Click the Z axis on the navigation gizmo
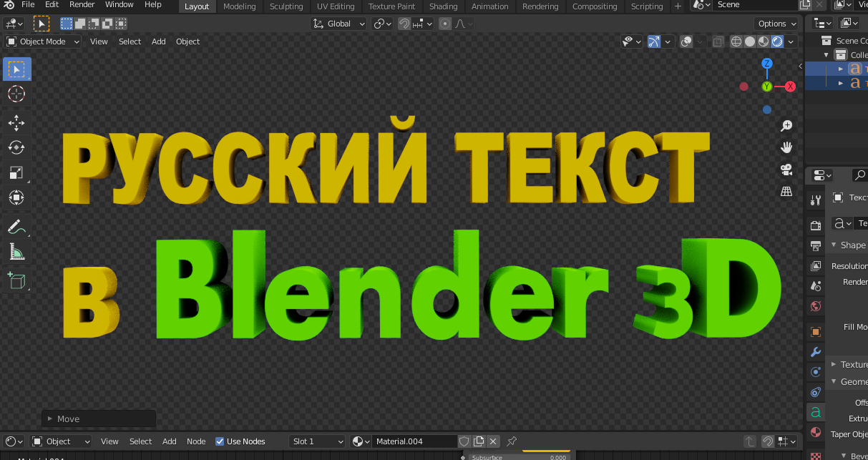The height and width of the screenshot is (460, 868). (x=767, y=64)
